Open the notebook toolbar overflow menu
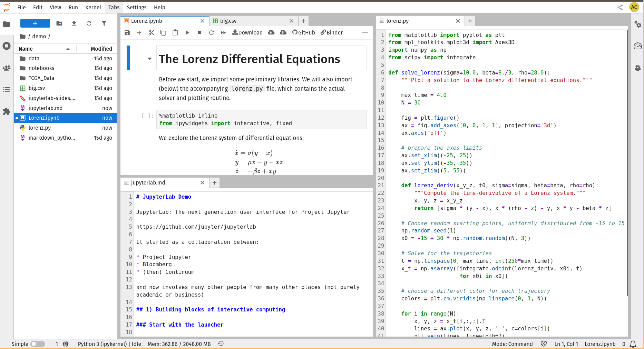The width and height of the screenshot is (644, 349). [x=365, y=32]
